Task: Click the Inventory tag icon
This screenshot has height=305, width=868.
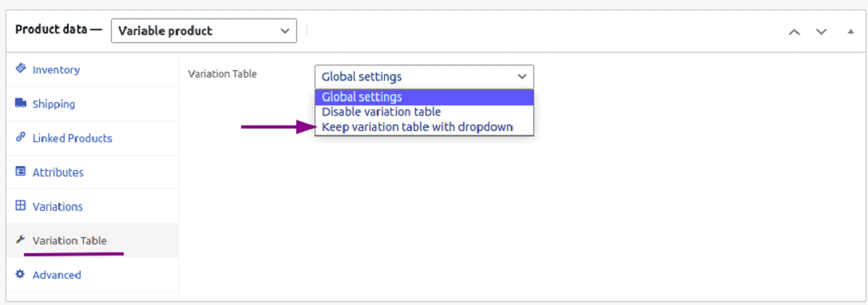Action: coord(21,69)
